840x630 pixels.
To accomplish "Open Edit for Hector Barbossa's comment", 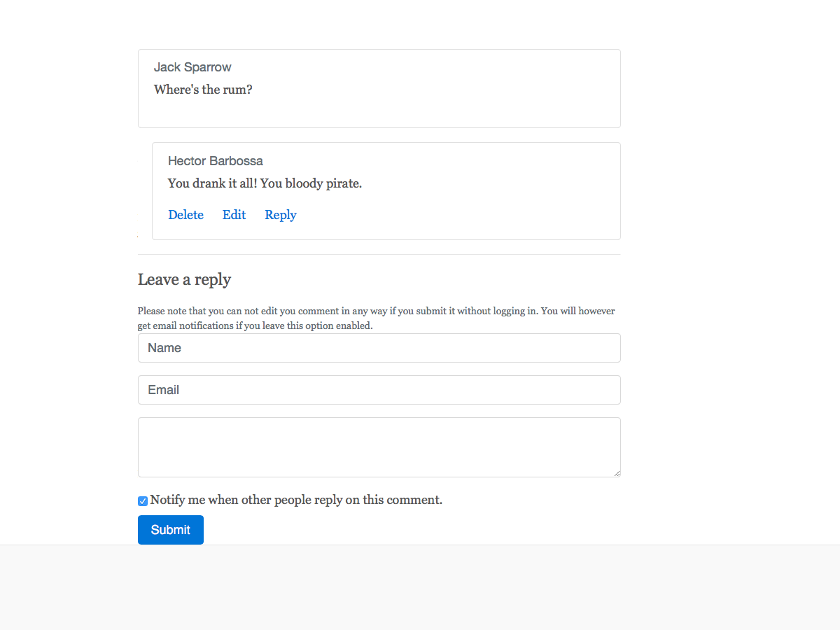I will (x=234, y=215).
